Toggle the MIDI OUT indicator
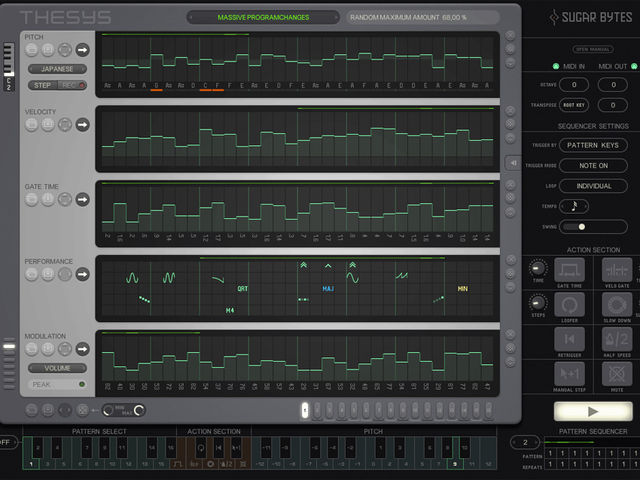The image size is (640, 480). (x=634, y=66)
